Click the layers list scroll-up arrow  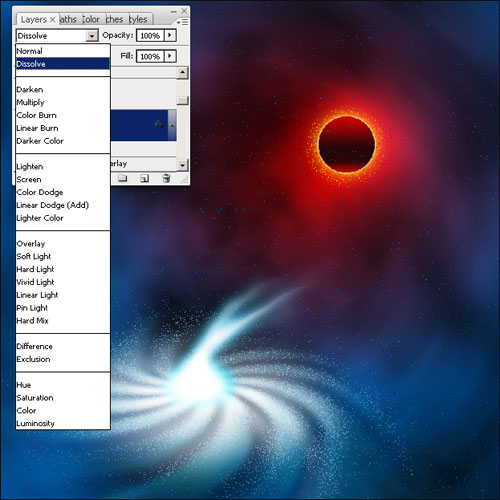(x=182, y=72)
